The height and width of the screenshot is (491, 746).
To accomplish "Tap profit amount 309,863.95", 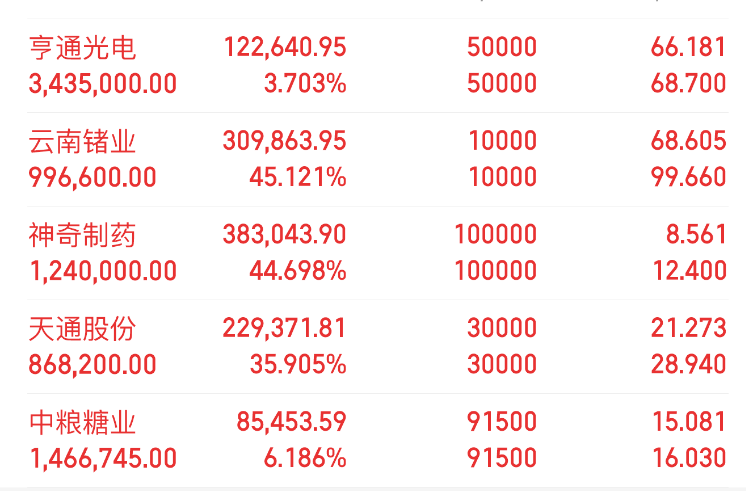I will (285, 141).
